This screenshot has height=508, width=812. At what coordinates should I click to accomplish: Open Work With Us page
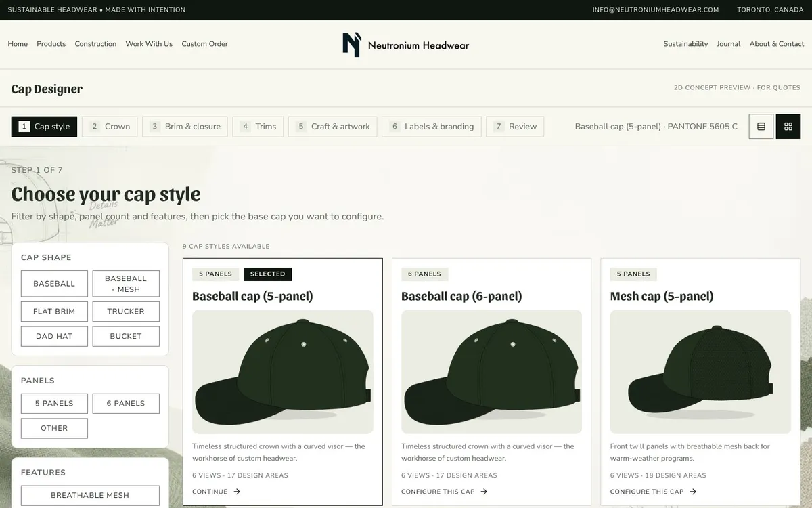149,44
